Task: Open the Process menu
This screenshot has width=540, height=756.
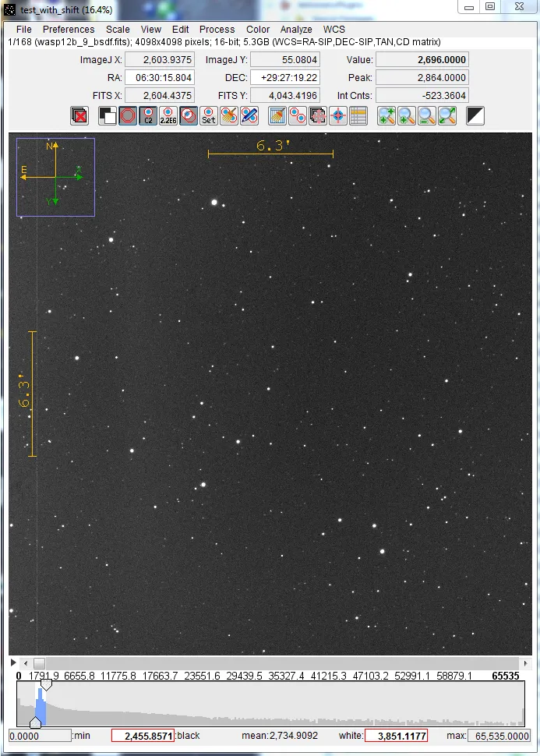Action: [x=217, y=30]
